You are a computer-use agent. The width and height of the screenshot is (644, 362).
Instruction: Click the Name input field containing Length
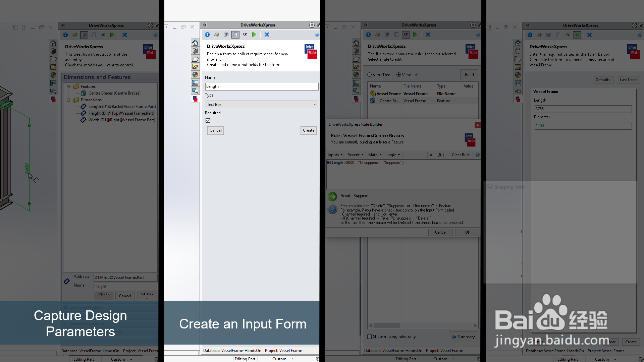click(262, 86)
